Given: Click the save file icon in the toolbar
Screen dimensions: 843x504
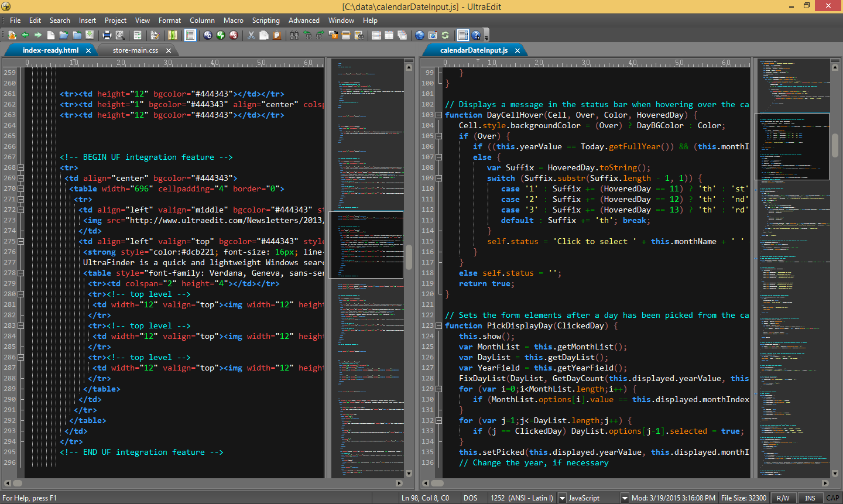Looking at the screenshot, I should tap(90, 35).
